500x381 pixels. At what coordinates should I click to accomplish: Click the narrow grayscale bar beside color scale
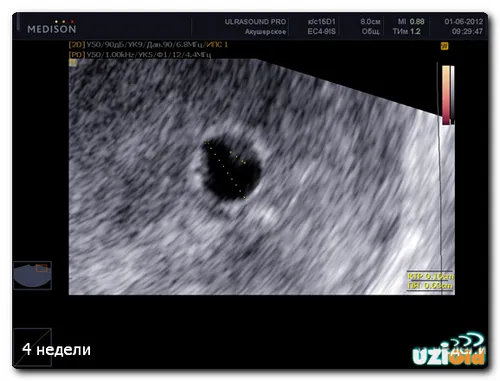pos(452,95)
